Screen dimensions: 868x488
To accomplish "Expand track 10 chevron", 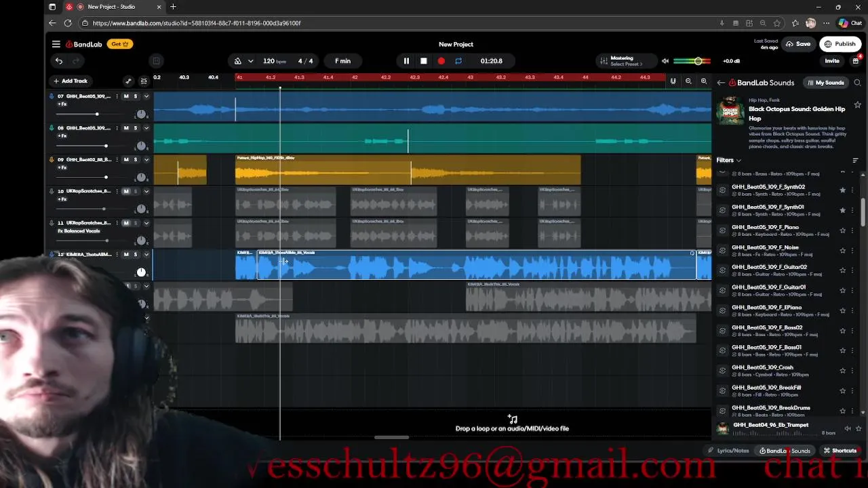I will click(146, 191).
